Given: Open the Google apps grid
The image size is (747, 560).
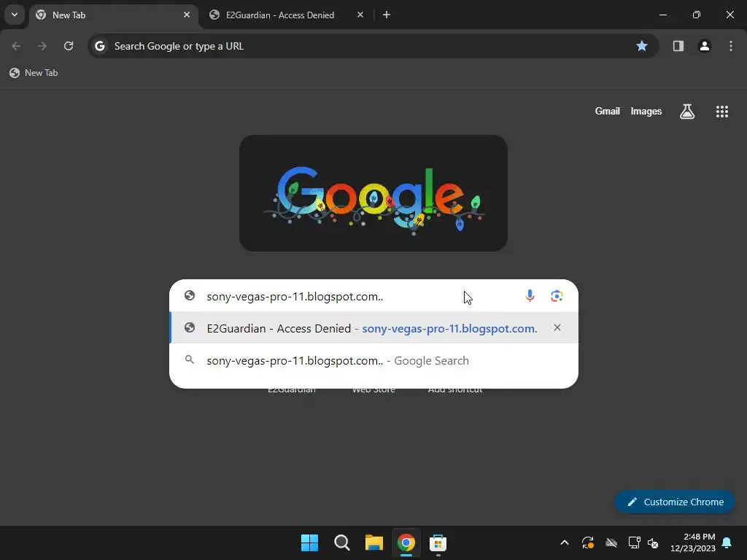Looking at the screenshot, I should tap(721, 112).
